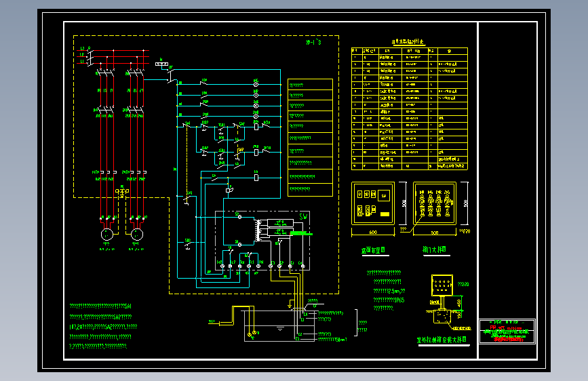Select the note line containing 2.5m
This screenshot has height=381, width=588.
pos(389,291)
